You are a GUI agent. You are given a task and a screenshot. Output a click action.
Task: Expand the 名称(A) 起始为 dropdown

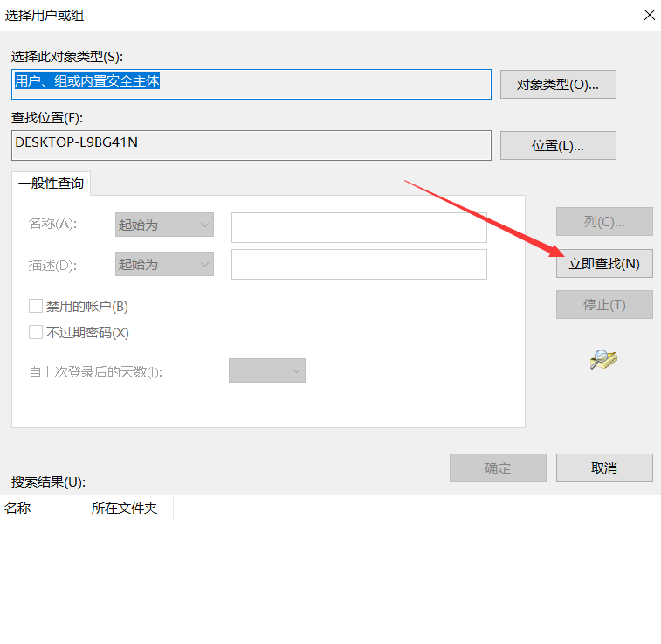tap(164, 225)
